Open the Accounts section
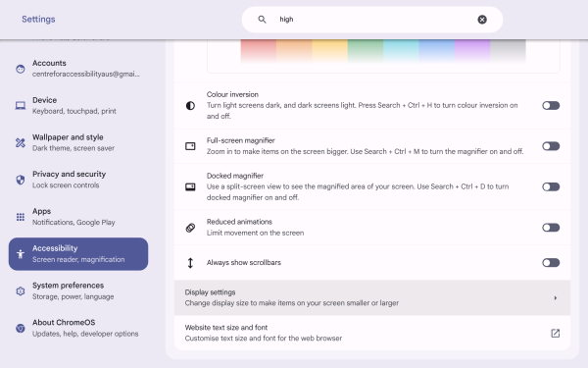This screenshot has width=588, height=368. (x=78, y=69)
